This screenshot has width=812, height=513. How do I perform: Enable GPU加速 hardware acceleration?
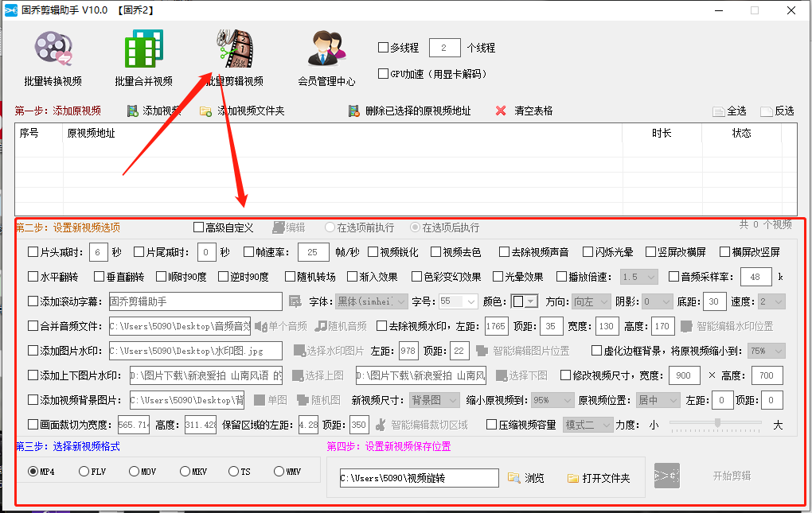pyautogui.click(x=383, y=73)
